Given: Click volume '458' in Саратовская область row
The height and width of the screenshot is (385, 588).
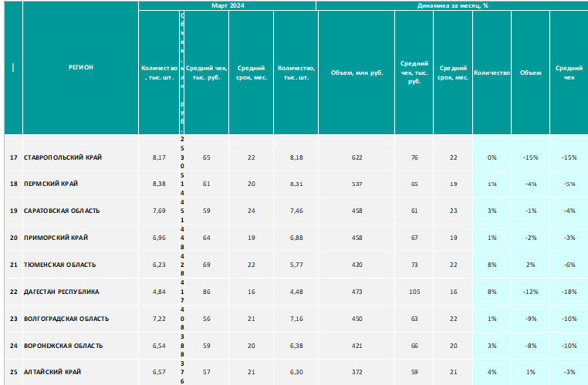Looking at the screenshot, I should [357, 211].
